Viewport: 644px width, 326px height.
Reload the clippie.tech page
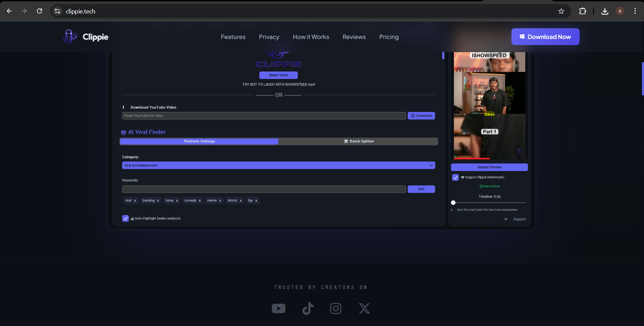pyautogui.click(x=39, y=11)
